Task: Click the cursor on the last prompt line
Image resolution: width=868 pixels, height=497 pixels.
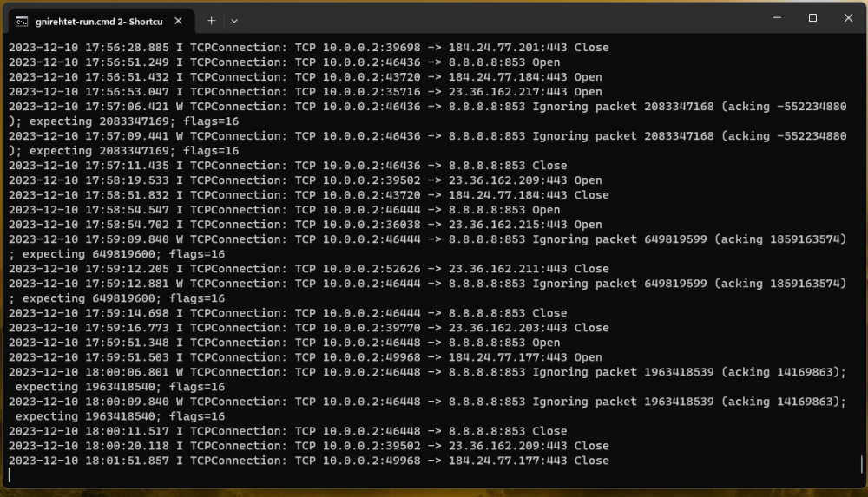Action: 10,475
